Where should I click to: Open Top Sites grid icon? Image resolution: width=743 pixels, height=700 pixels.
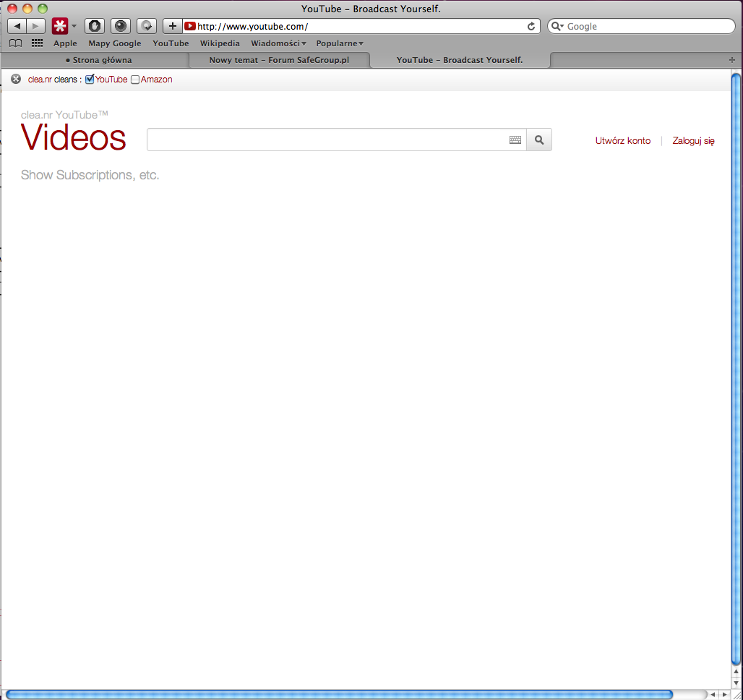[37, 43]
